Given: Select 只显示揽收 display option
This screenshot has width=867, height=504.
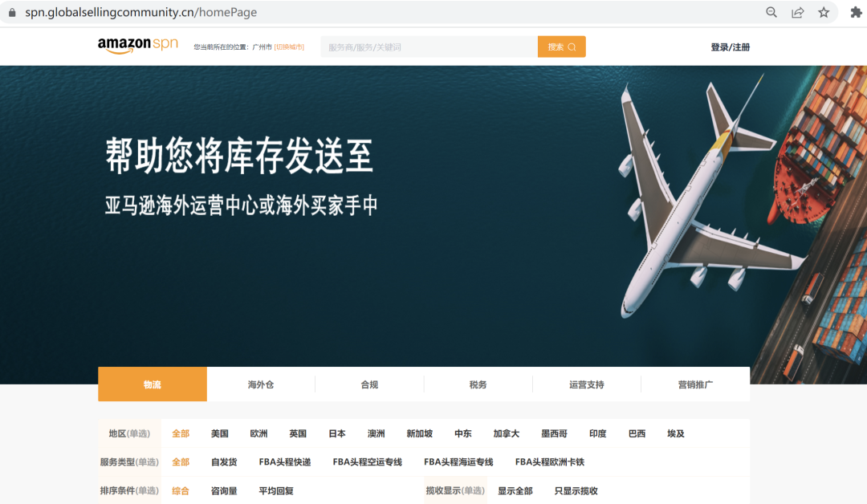Looking at the screenshot, I should click(x=576, y=490).
